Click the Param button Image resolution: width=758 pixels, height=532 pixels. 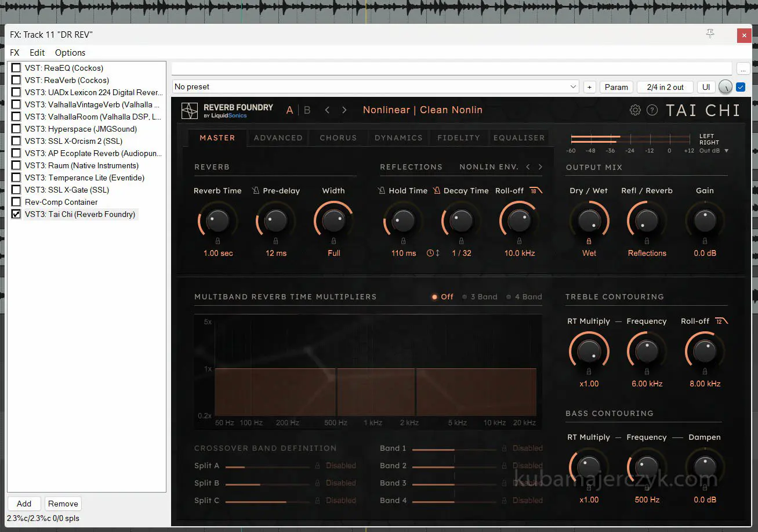click(616, 87)
